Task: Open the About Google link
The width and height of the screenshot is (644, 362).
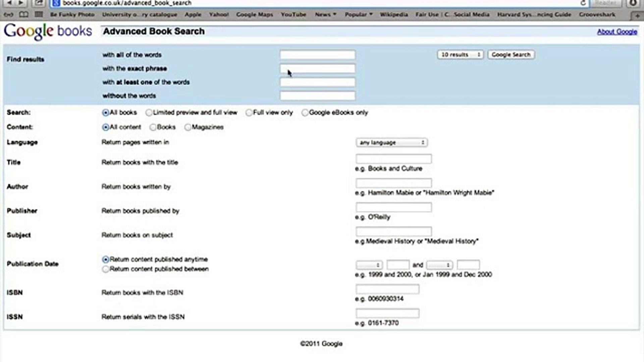Action: pos(617,32)
